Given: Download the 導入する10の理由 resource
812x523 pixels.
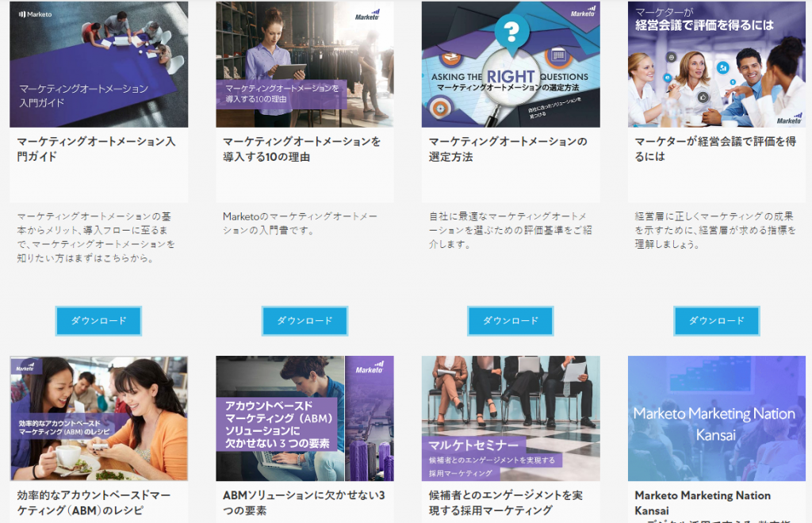Looking at the screenshot, I should click(x=304, y=321).
